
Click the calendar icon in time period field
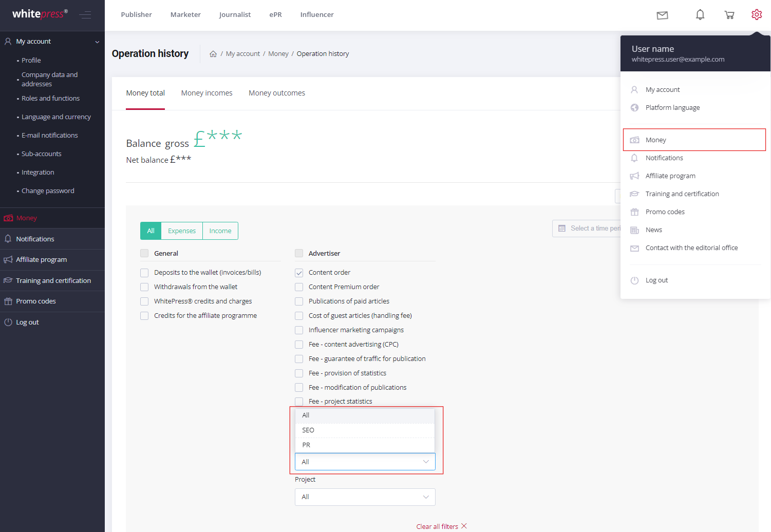[x=562, y=229]
